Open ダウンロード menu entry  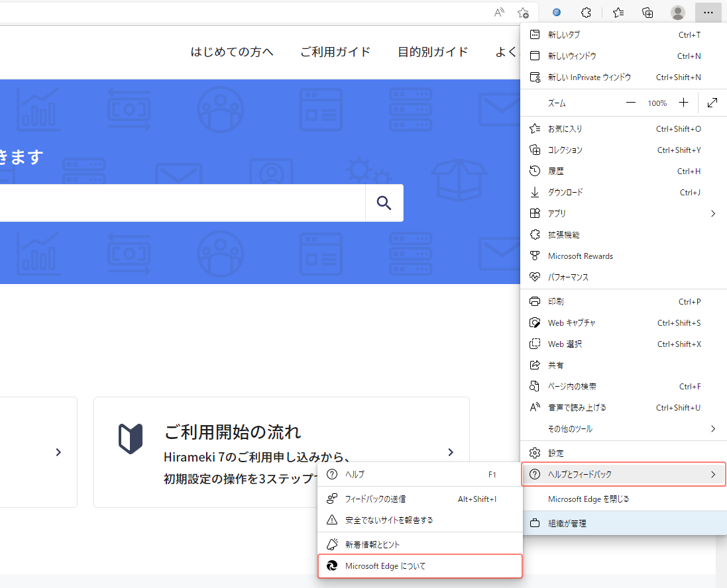(624, 192)
